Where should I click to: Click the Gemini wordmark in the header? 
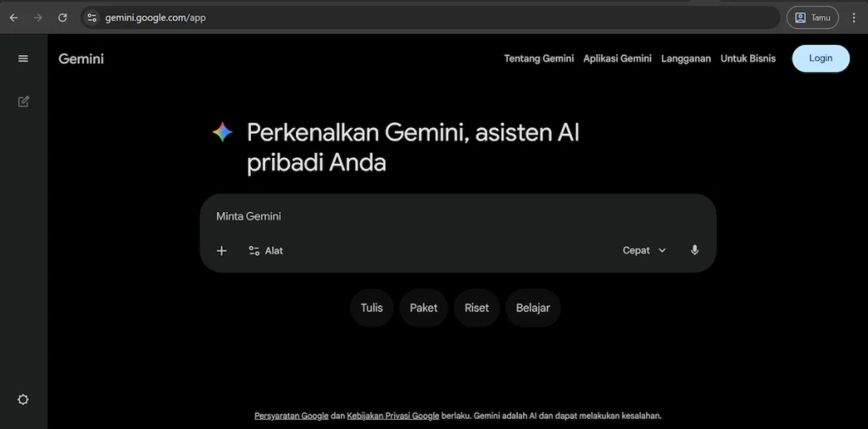(81, 58)
